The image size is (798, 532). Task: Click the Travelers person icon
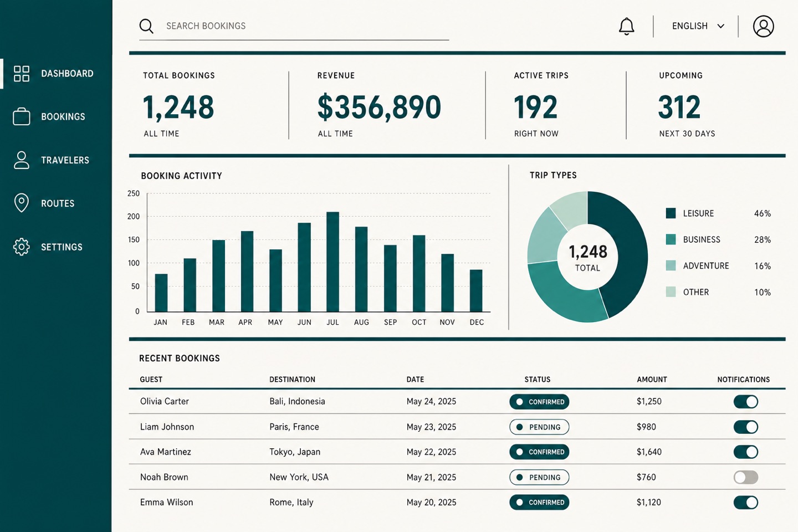pyautogui.click(x=22, y=160)
